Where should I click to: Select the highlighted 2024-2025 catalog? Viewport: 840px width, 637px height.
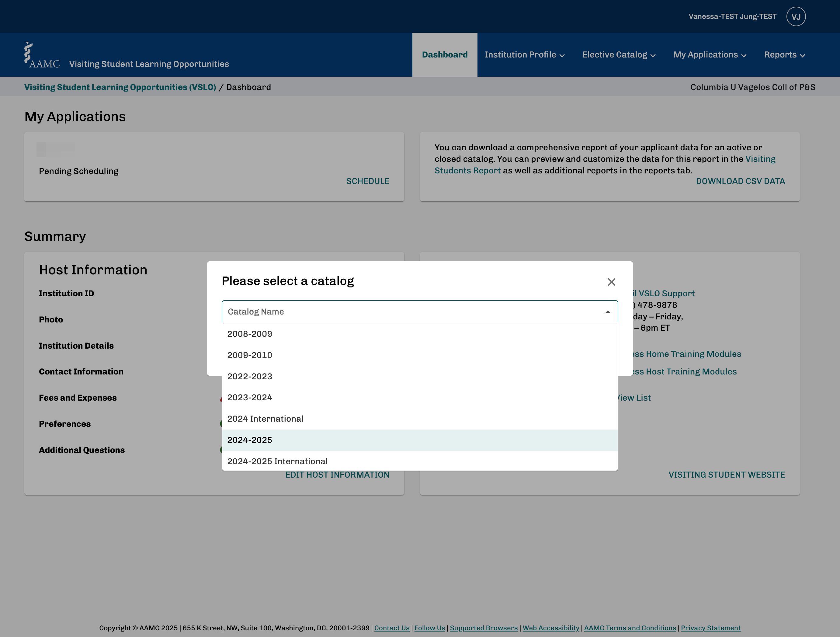tap(420, 440)
